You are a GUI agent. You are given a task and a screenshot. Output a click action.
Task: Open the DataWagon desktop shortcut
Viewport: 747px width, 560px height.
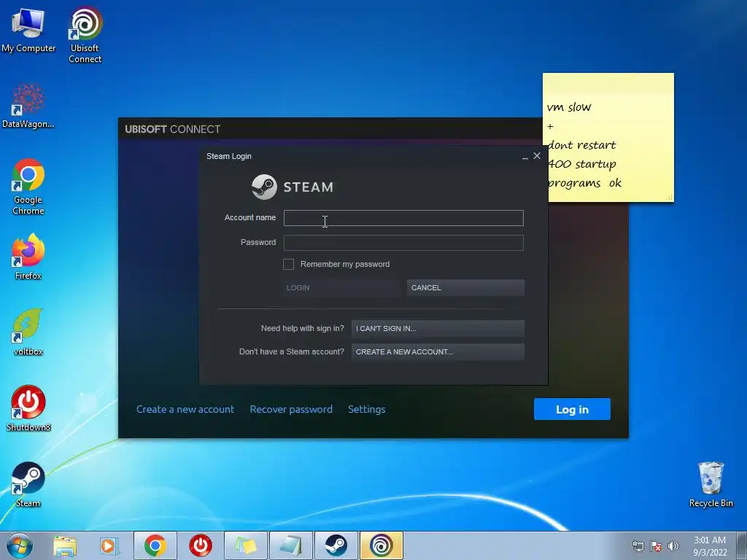click(x=28, y=106)
